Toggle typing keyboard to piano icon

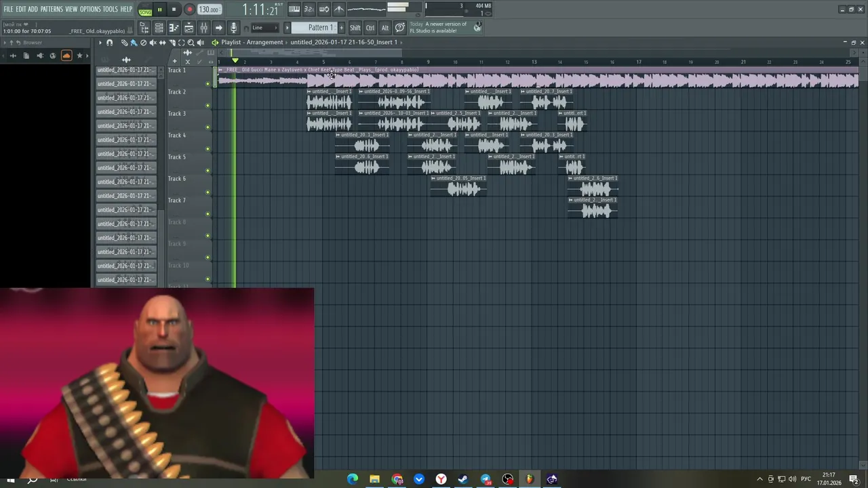[294, 9]
